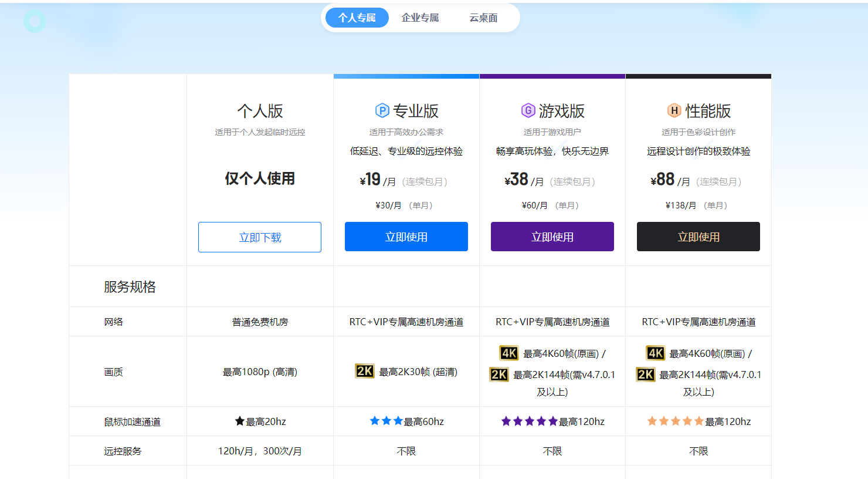The height and width of the screenshot is (479, 868).
Task: Click 适用于高效办公需求 subtitle
Action: pos(406,132)
